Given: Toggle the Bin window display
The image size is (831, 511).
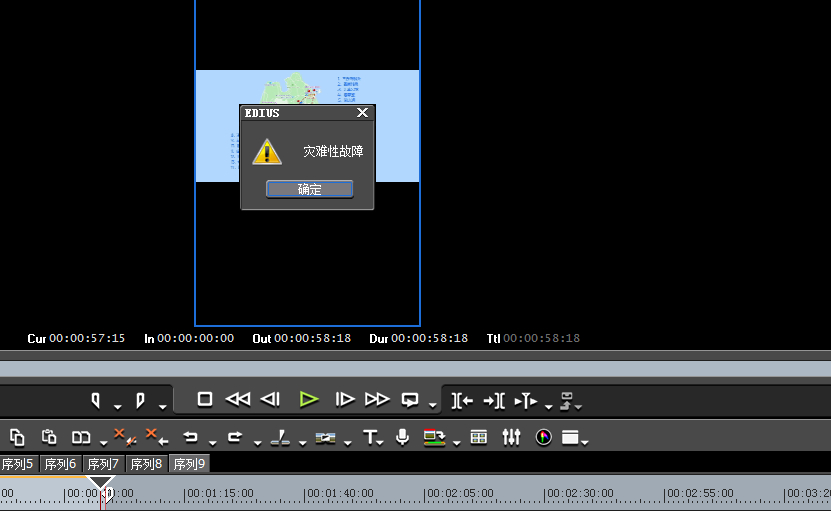Looking at the screenshot, I should pos(479,437).
